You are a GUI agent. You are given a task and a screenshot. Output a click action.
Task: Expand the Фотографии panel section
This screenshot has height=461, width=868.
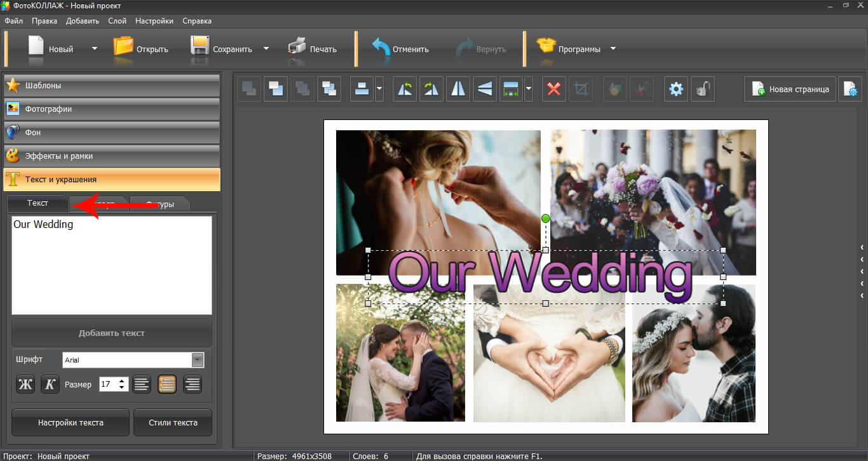[x=112, y=109]
